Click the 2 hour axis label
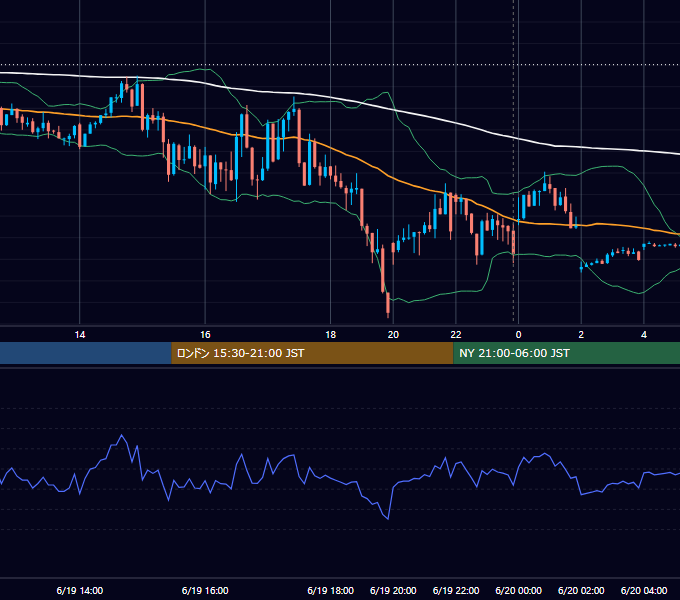This screenshot has height=600, width=680. pos(581,335)
